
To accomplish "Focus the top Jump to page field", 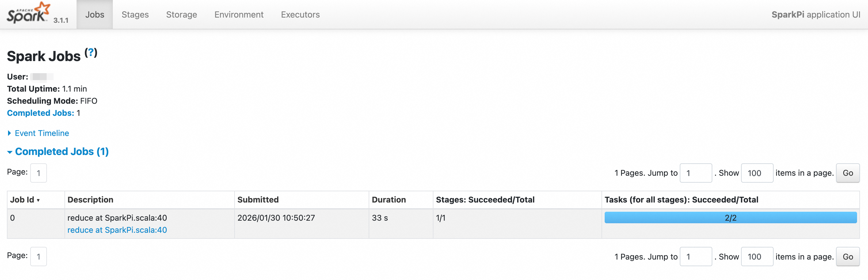I will pyautogui.click(x=696, y=173).
